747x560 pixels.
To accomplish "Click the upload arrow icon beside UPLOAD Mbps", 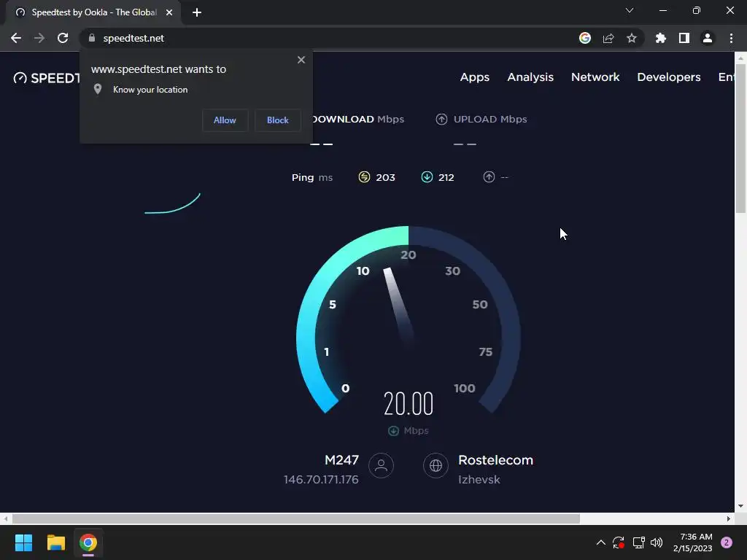I will tap(441, 119).
